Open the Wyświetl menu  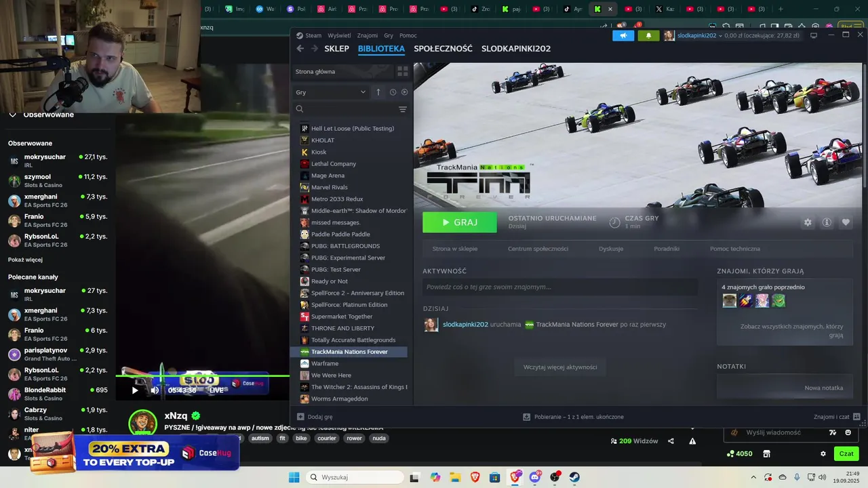[339, 35]
